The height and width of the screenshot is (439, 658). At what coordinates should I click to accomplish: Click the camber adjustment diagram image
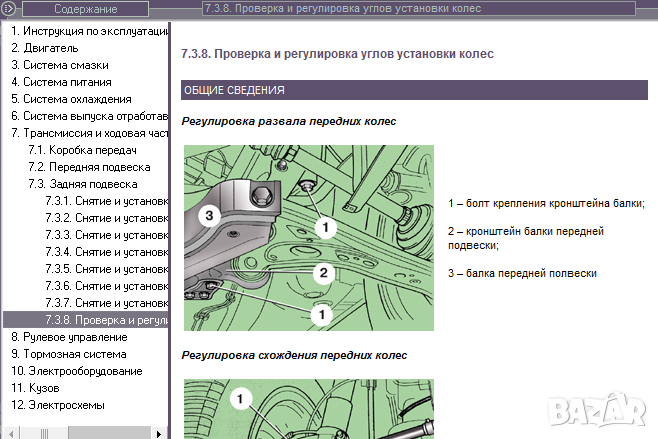click(308, 237)
